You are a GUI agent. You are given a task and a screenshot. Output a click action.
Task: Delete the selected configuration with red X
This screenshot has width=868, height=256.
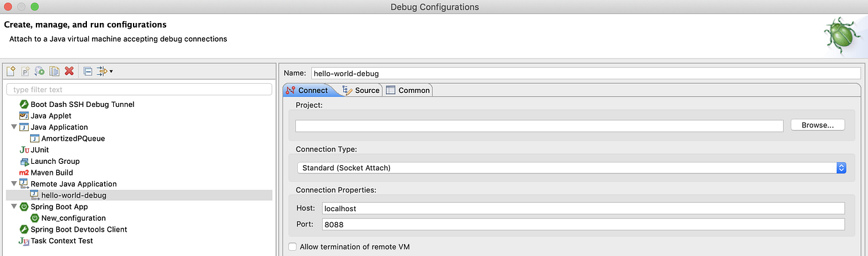click(69, 71)
